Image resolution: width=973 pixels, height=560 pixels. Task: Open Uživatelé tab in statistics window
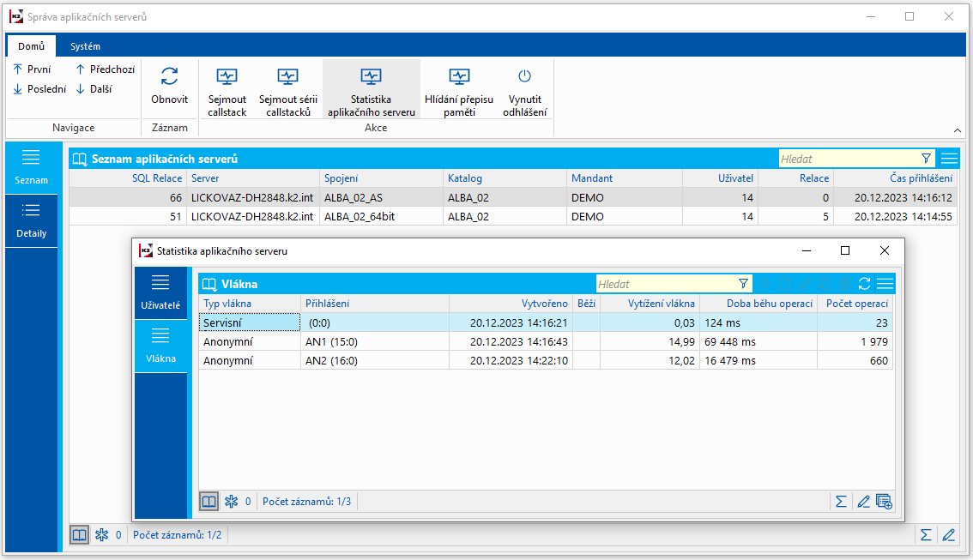coord(160,292)
